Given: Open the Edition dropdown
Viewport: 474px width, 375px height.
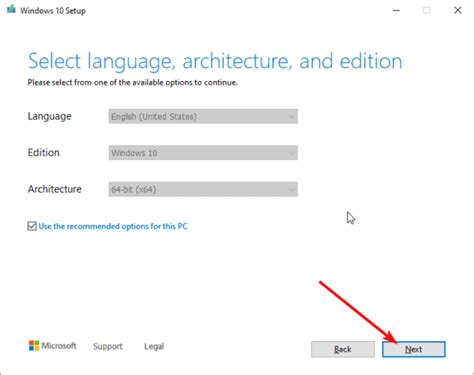Looking at the screenshot, I should tap(203, 153).
